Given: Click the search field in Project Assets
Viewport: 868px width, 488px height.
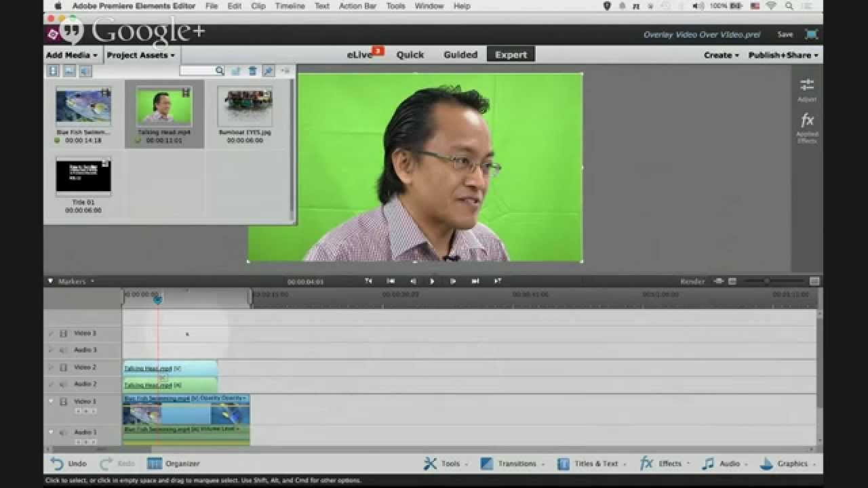Looking at the screenshot, I should tap(202, 70).
